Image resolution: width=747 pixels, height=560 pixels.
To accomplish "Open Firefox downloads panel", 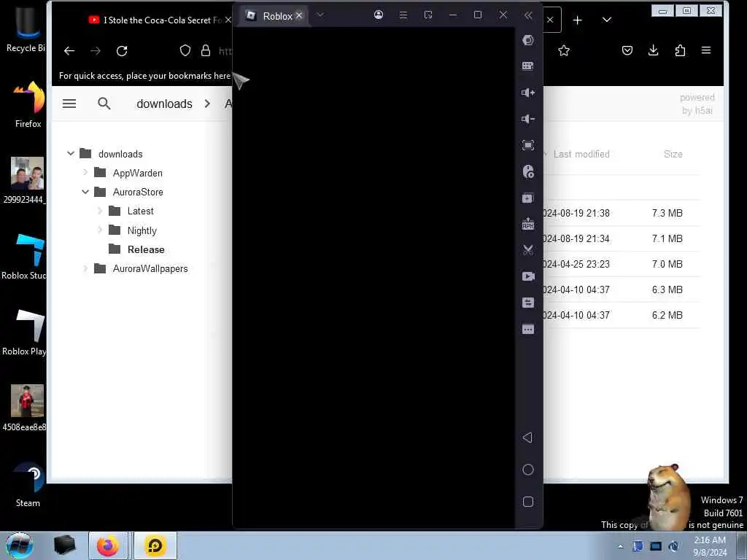I will (653, 50).
